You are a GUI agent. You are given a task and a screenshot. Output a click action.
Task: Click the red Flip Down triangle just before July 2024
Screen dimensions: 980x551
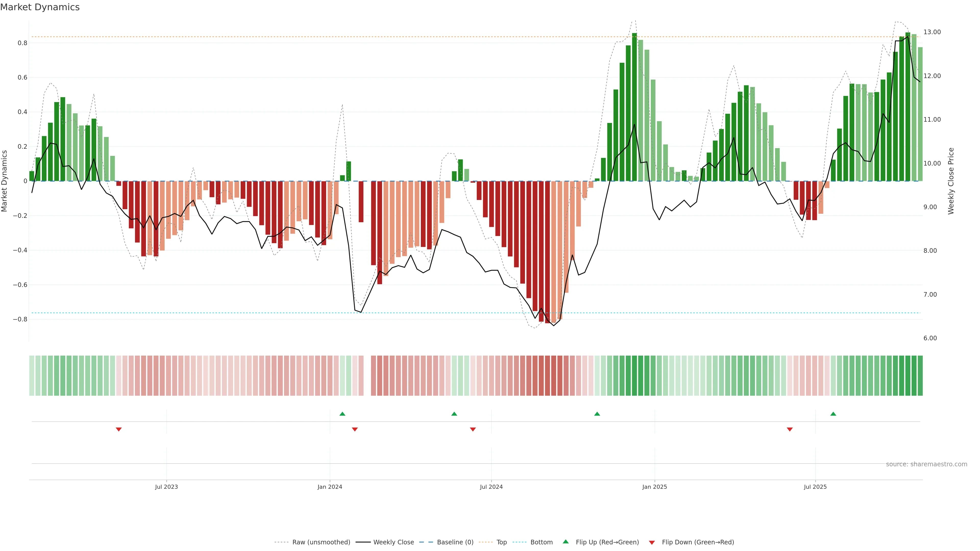coord(473,429)
